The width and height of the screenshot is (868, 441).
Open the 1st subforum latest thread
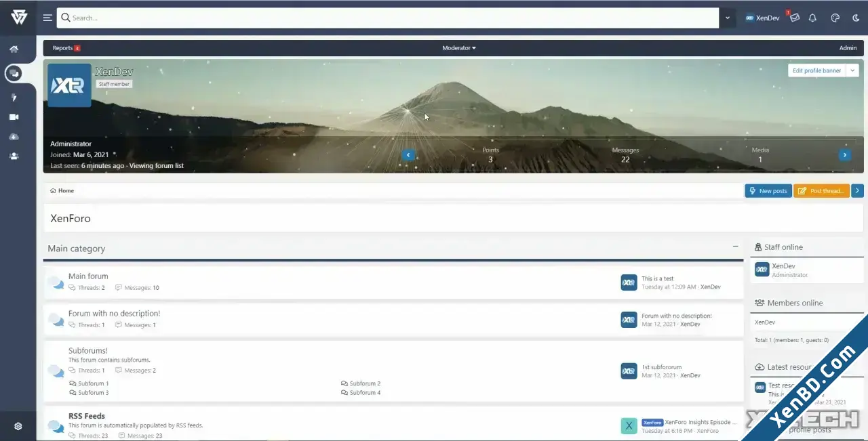[x=662, y=367]
